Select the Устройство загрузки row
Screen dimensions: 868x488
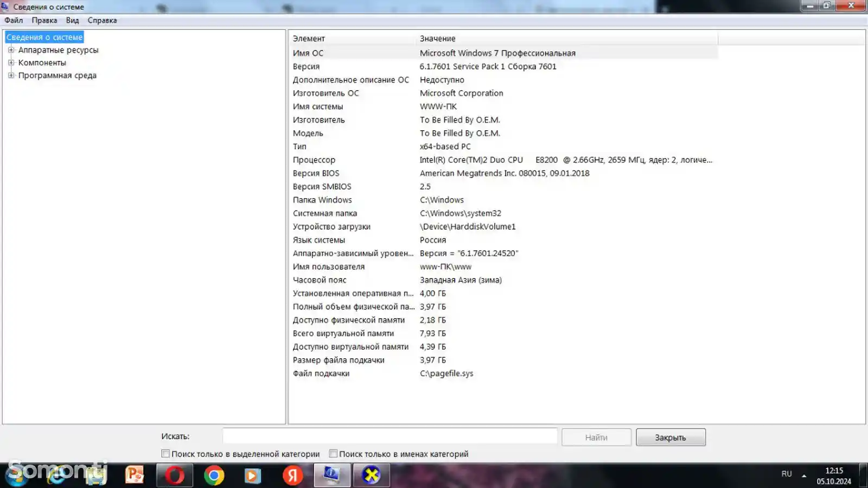tap(503, 226)
